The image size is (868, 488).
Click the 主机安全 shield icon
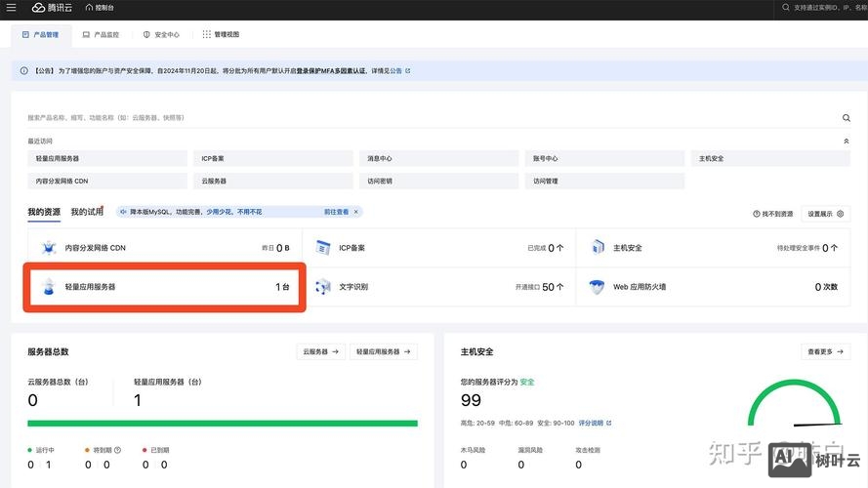598,248
